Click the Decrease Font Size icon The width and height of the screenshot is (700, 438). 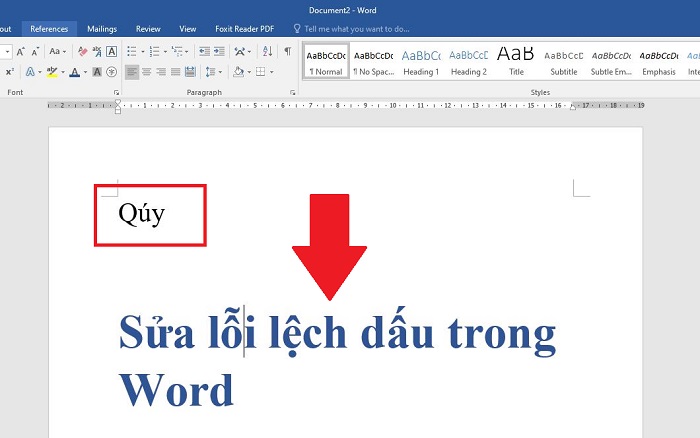tap(35, 51)
